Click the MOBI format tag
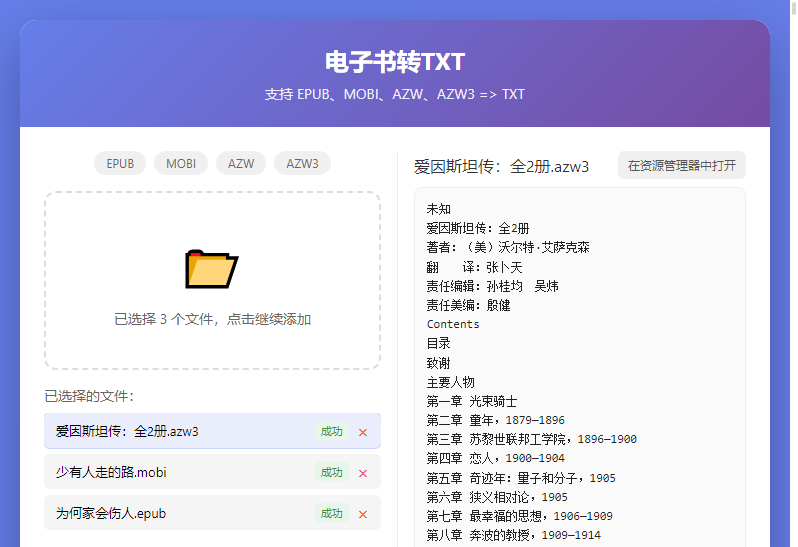Viewport: 798px width, 547px height. 181,163
